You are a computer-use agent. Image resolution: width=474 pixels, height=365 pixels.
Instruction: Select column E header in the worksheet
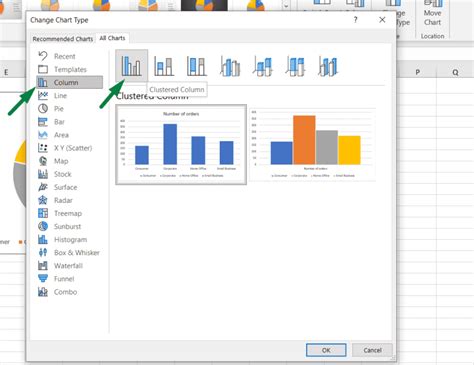point(6,72)
